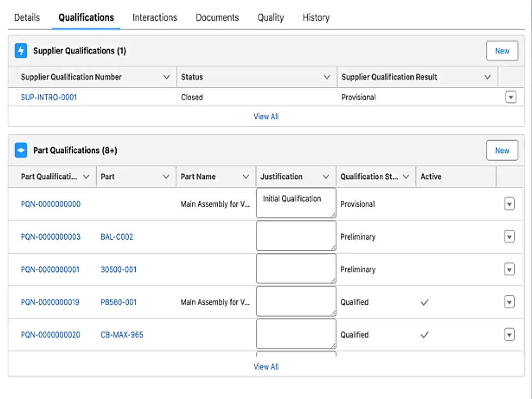Click Preliminary status of PQN-0000000001
The image size is (532, 399).
click(358, 269)
